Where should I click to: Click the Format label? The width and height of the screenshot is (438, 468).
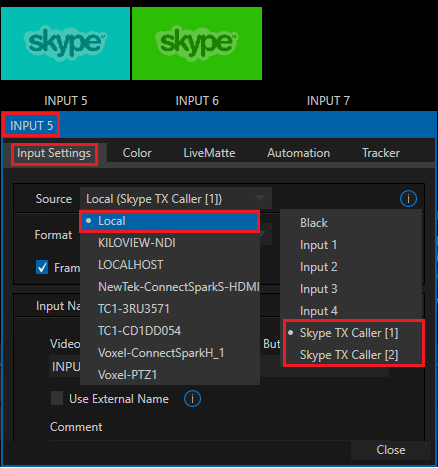coord(53,235)
